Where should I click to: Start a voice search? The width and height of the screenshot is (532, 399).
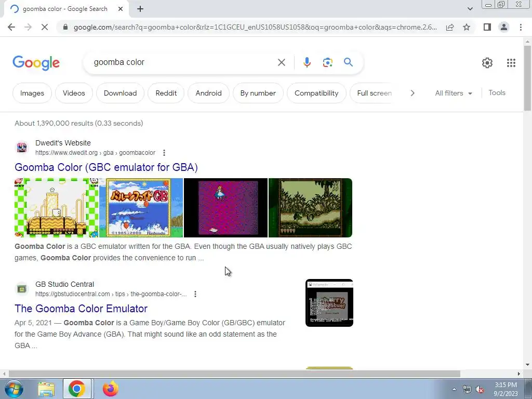click(307, 62)
